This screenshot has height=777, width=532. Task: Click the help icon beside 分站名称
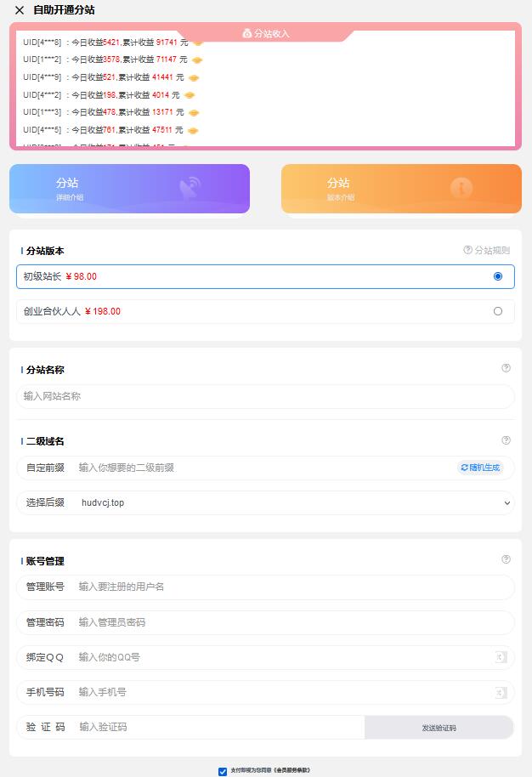click(506, 368)
